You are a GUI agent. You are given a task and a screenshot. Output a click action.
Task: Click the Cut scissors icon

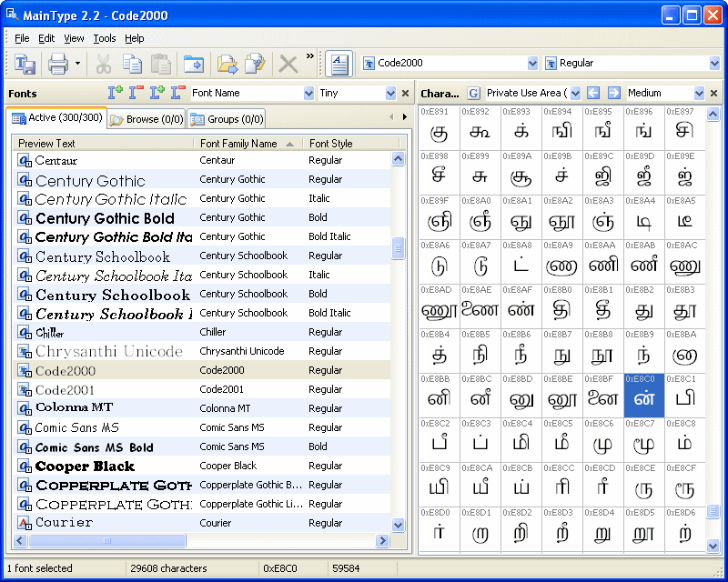coord(103,64)
